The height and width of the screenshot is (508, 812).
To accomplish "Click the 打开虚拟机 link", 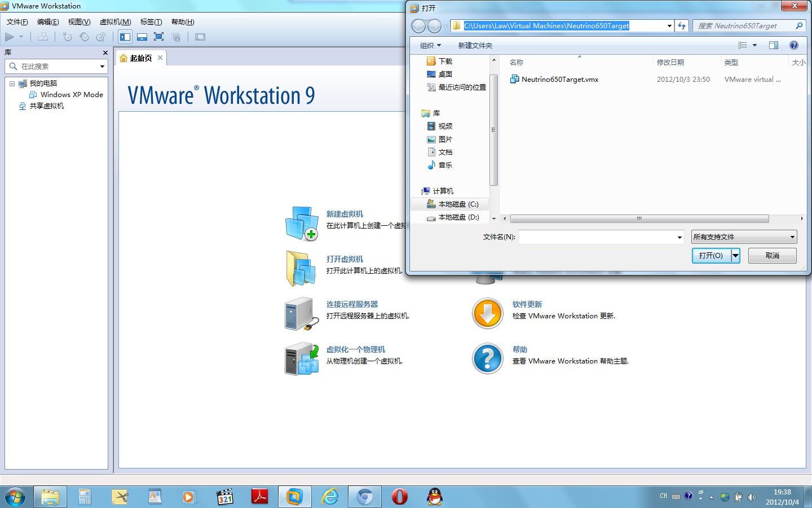I will click(345, 259).
